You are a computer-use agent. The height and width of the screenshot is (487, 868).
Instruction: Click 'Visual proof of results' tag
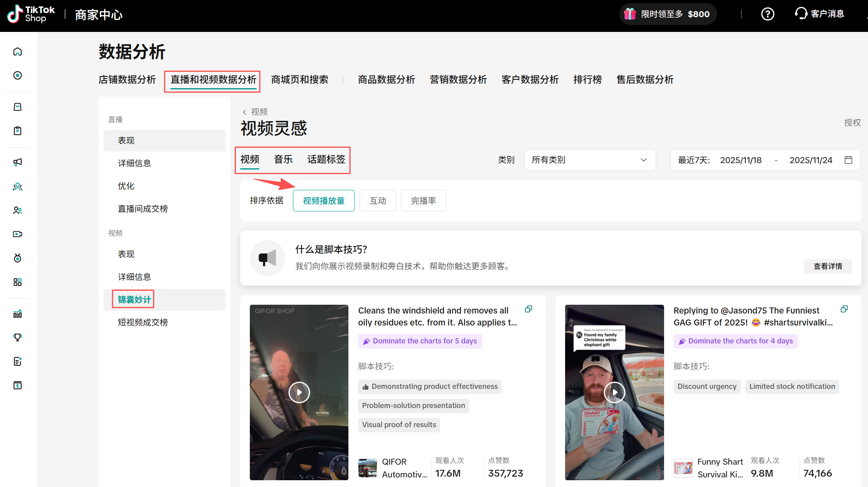click(399, 425)
